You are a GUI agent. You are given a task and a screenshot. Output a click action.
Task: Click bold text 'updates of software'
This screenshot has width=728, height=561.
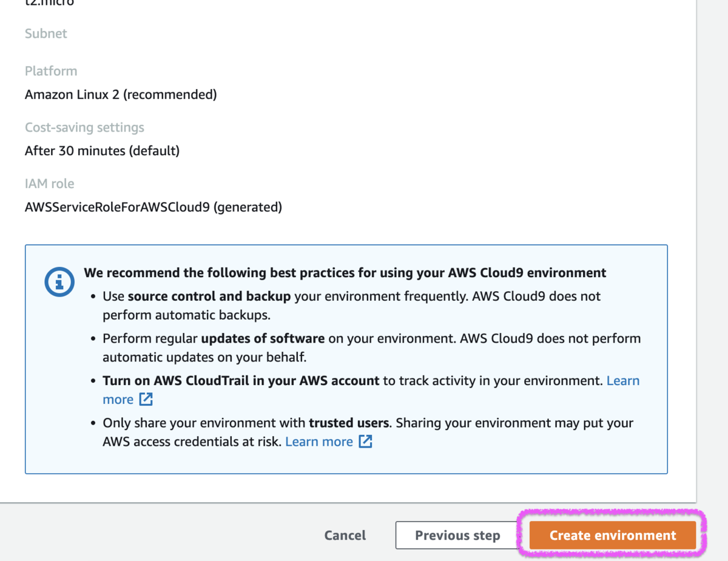point(263,338)
